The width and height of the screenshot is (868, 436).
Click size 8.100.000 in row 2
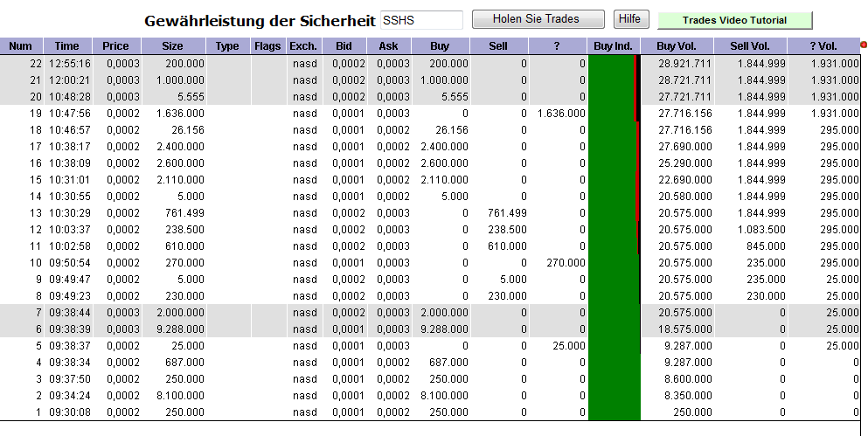click(180, 396)
